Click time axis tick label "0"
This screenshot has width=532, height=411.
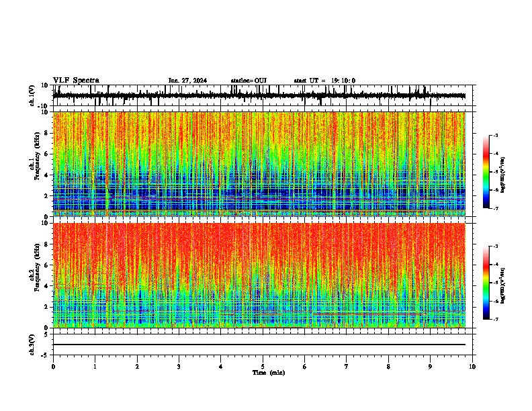(x=53, y=367)
